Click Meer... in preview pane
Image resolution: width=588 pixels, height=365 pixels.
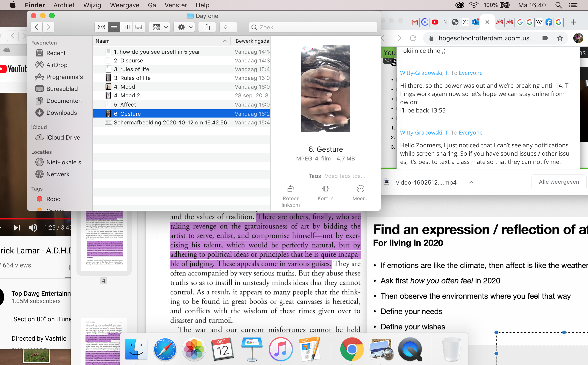(x=360, y=193)
